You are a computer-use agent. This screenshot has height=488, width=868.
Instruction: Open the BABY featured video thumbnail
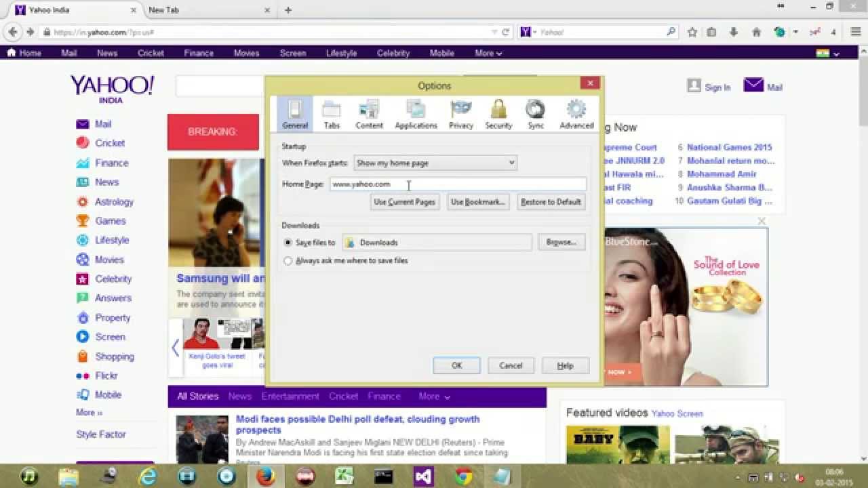coord(618,444)
